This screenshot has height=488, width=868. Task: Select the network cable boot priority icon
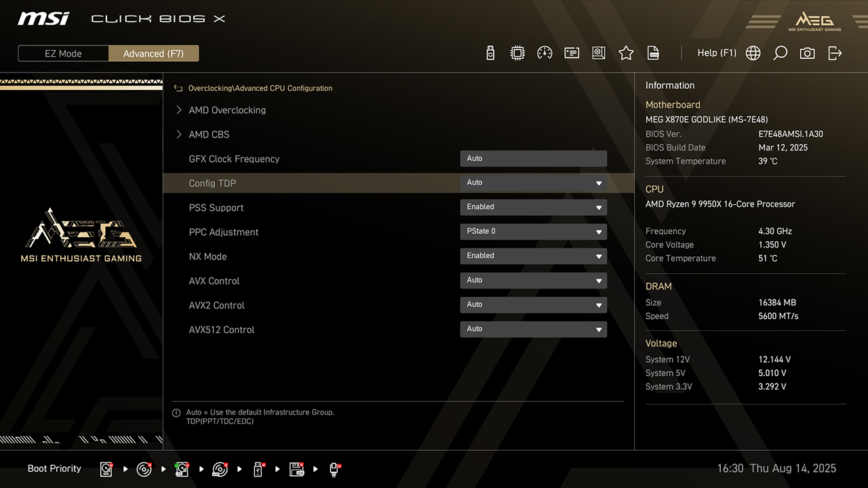tap(334, 469)
